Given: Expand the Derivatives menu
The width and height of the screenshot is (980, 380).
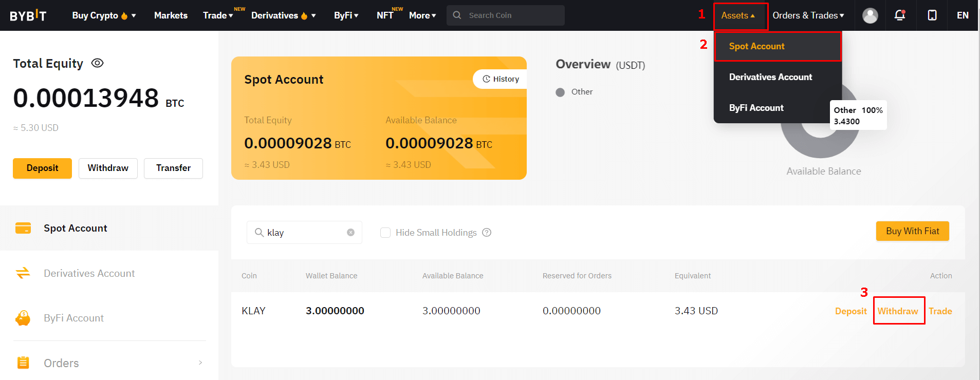Looking at the screenshot, I should point(284,15).
